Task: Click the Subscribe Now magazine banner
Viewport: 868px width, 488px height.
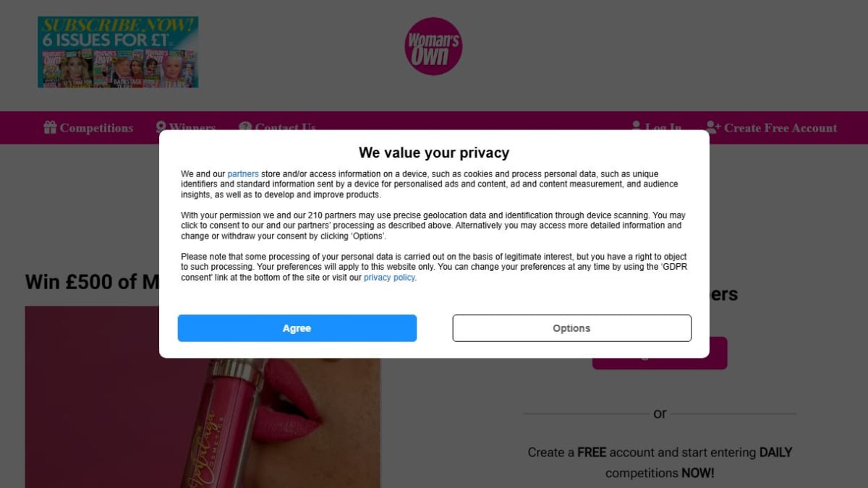Action: coord(118,52)
